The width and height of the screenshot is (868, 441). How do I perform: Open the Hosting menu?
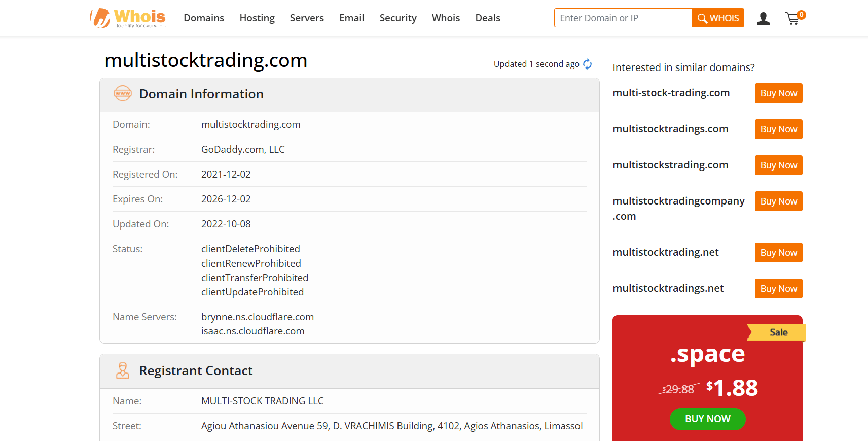257,18
